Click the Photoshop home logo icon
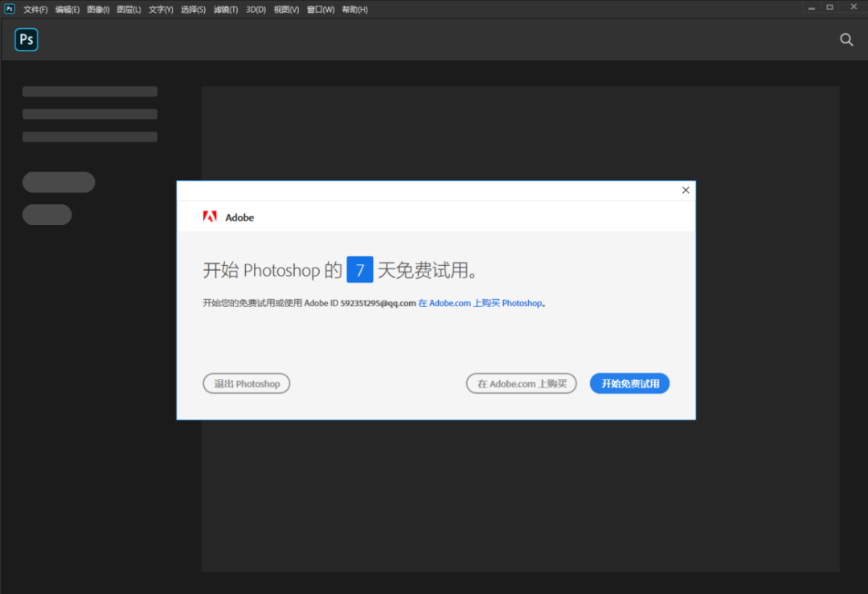 (x=26, y=39)
